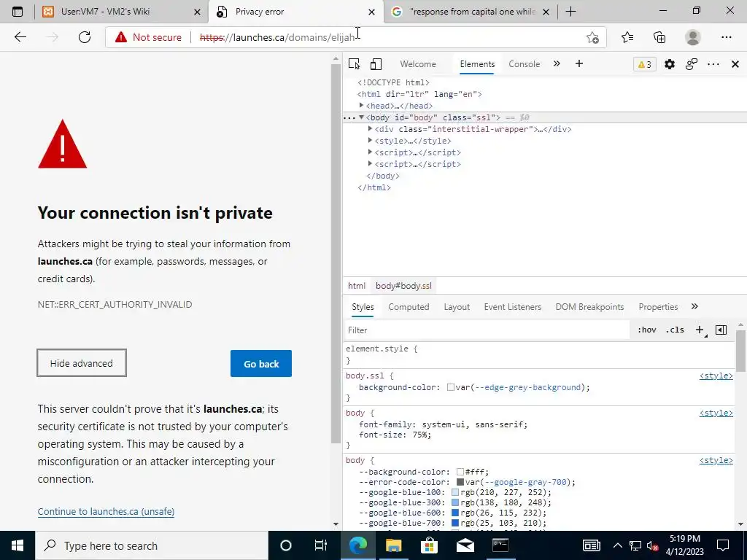Open style source link for body.ssl rule
Image resolution: width=747 pixels, height=560 pixels.
point(716,376)
